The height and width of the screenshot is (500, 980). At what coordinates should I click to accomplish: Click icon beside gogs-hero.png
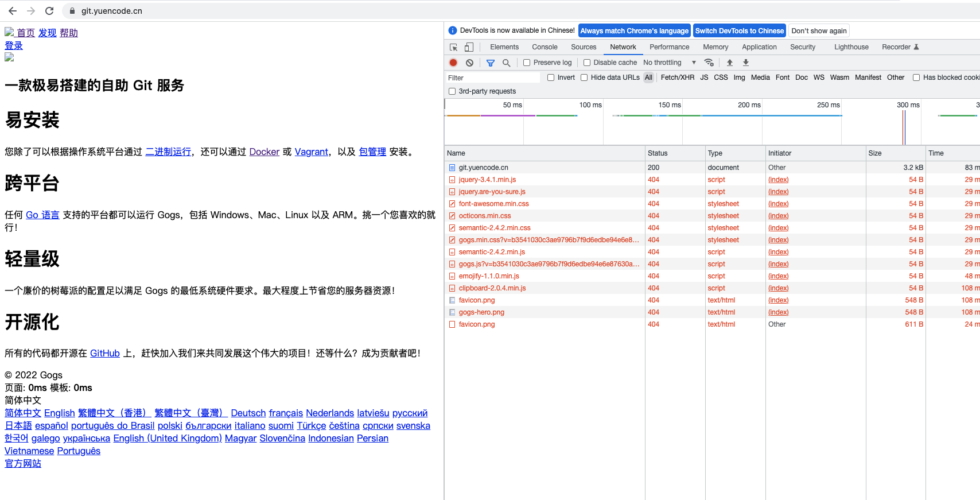click(452, 312)
